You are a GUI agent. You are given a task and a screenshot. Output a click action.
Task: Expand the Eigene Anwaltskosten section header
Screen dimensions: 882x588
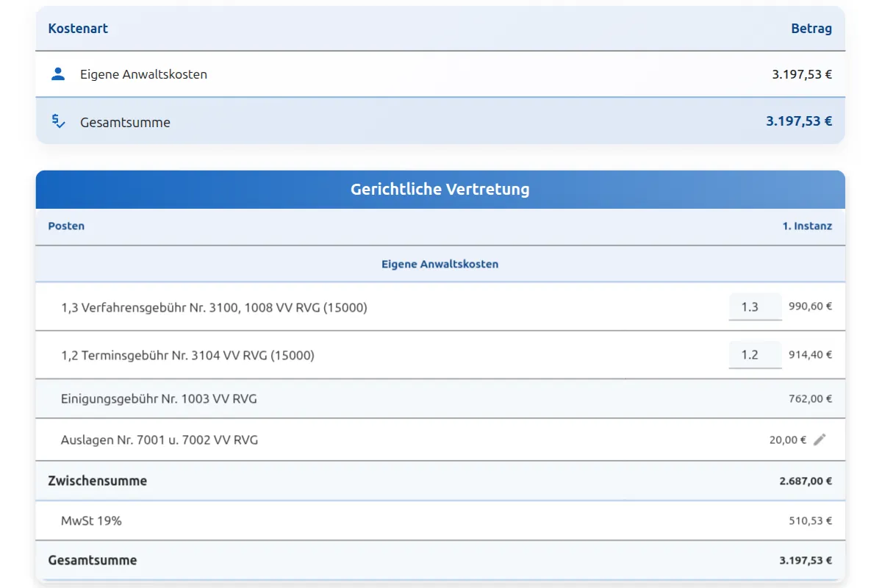[440, 263]
